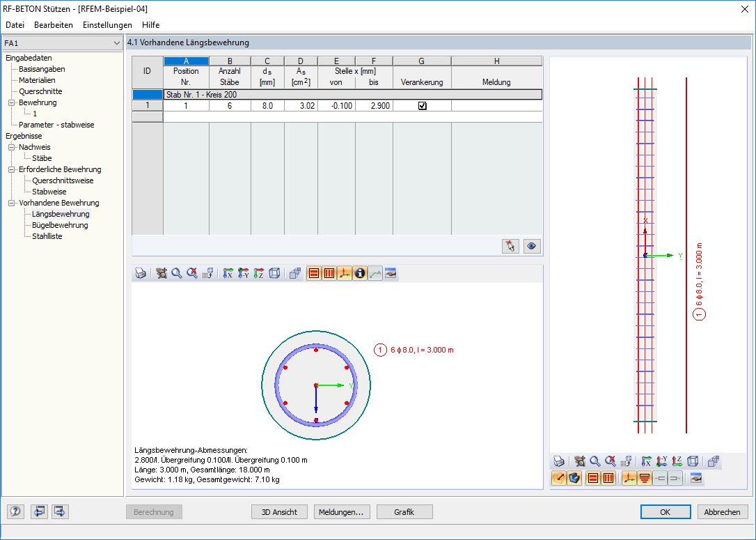This screenshot has width=756, height=540.
Task: Open the FA1 case dropdown
Action: (116, 43)
